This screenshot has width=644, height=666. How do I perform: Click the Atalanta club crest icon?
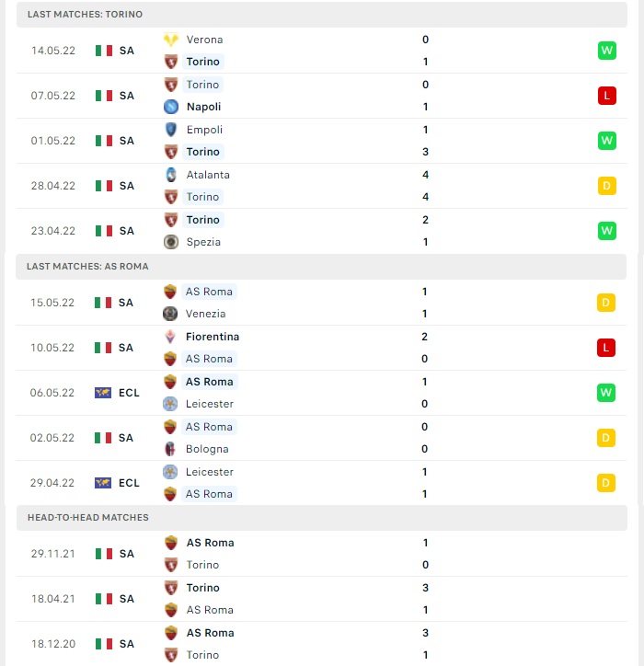[171, 175]
